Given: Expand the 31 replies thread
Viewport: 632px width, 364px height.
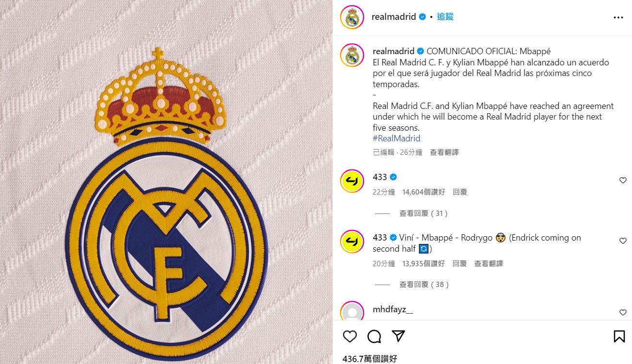Looking at the screenshot, I should coord(424,213).
